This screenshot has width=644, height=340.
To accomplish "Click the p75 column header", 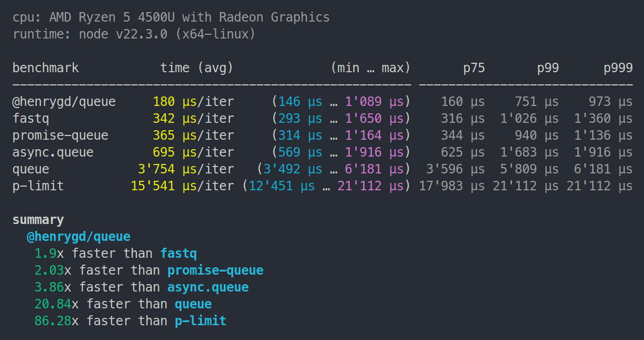I will 474,68.
